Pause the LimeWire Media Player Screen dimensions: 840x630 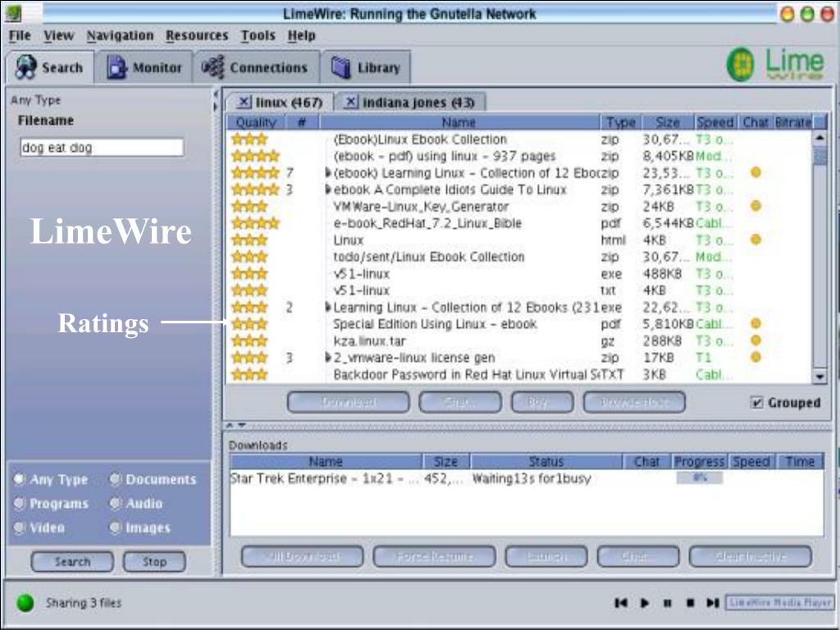(x=668, y=603)
